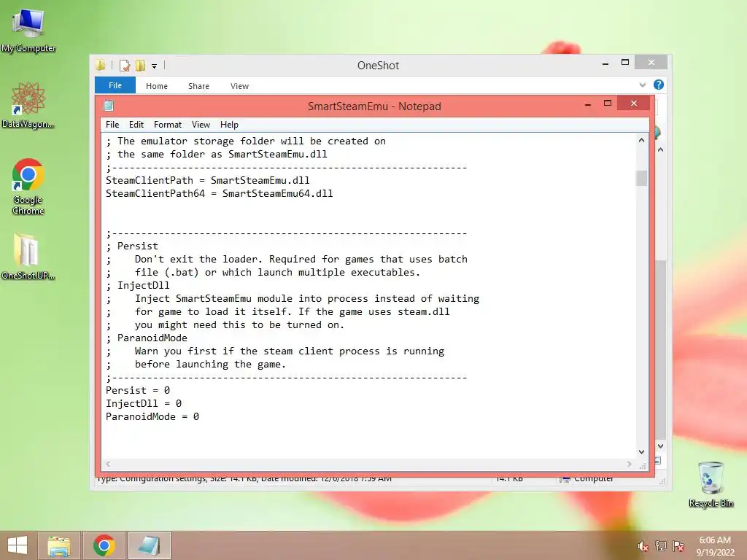Open the Explorer Help question mark icon
Image resolution: width=747 pixels, height=560 pixels.
[659, 85]
